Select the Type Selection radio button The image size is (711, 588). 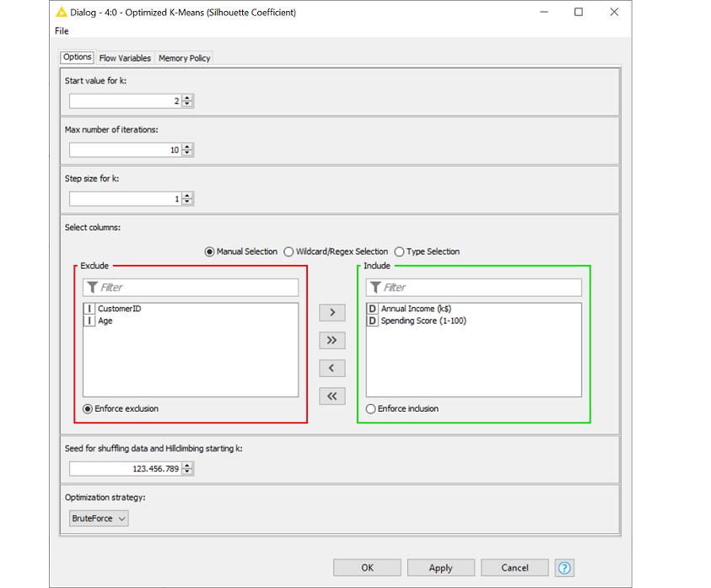click(399, 251)
